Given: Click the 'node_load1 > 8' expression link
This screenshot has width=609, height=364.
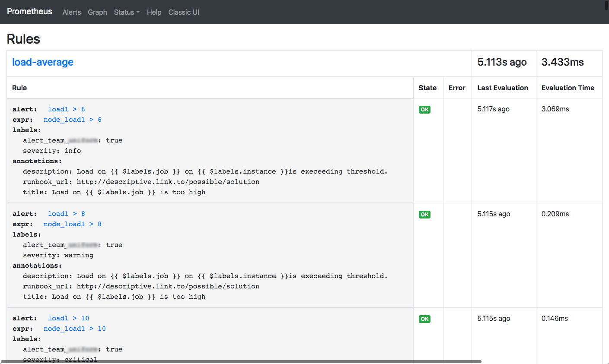Looking at the screenshot, I should pyautogui.click(x=73, y=224).
